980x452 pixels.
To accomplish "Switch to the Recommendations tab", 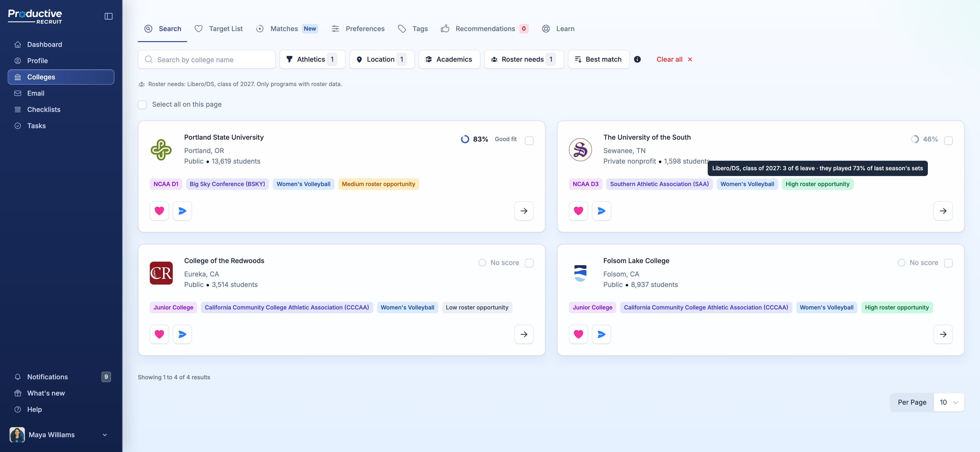I will pyautogui.click(x=484, y=29).
